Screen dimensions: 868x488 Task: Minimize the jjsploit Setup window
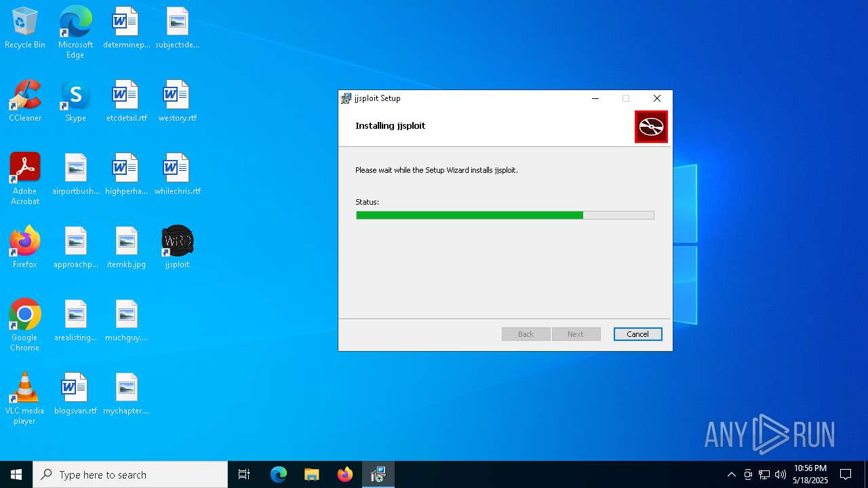click(595, 98)
